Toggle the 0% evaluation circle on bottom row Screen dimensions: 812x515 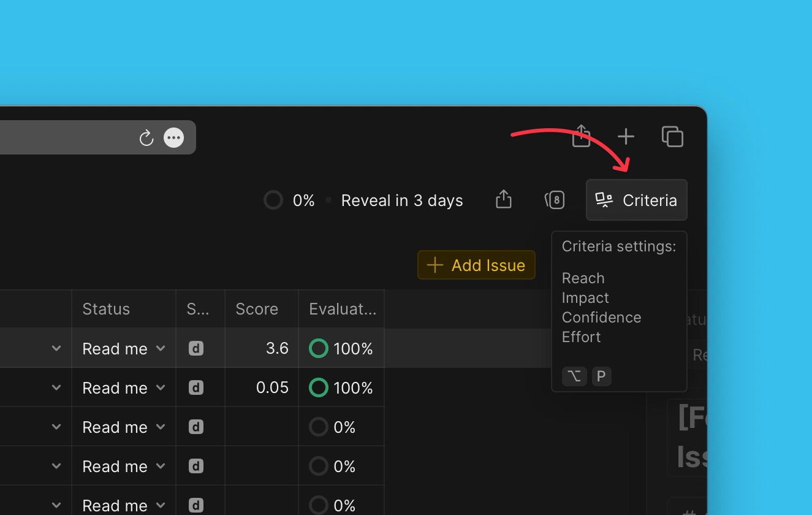(318, 505)
